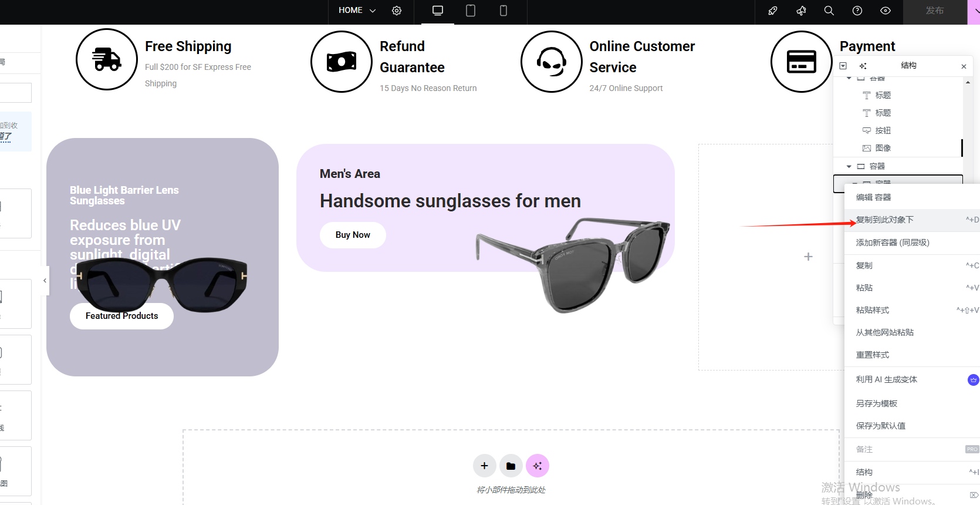Collapse the left panel with arrow handle
The image size is (980, 505).
(45, 281)
